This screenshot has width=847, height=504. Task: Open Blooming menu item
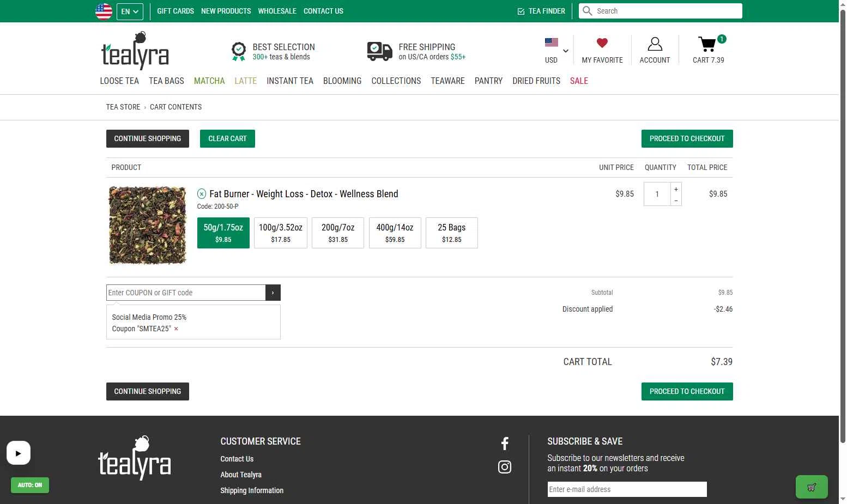click(x=342, y=81)
